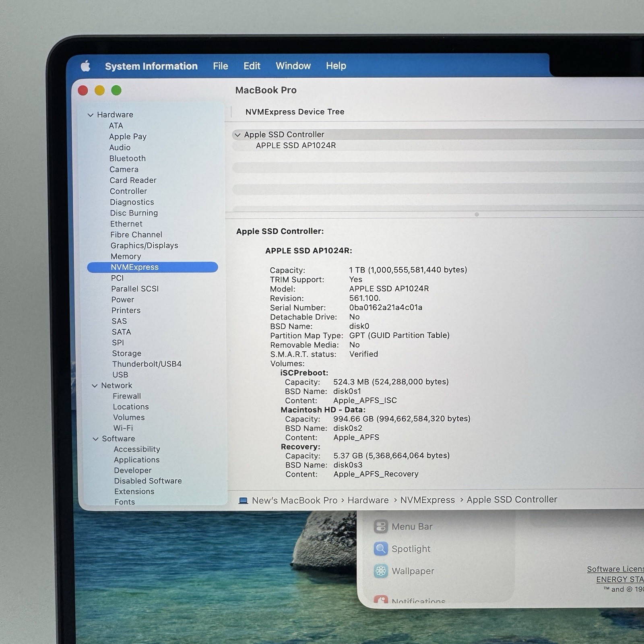Viewport: 644px width, 644px height.
Task: Click the serial number 0ba0162a21a4c01a
Action: pos(386,308)
